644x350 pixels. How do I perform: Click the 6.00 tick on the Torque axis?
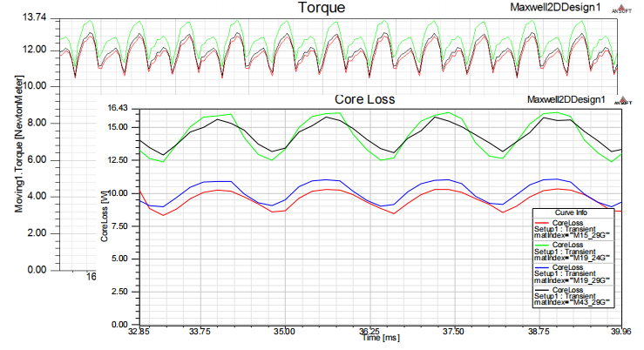pyautogui.click(x=37, y=159)
